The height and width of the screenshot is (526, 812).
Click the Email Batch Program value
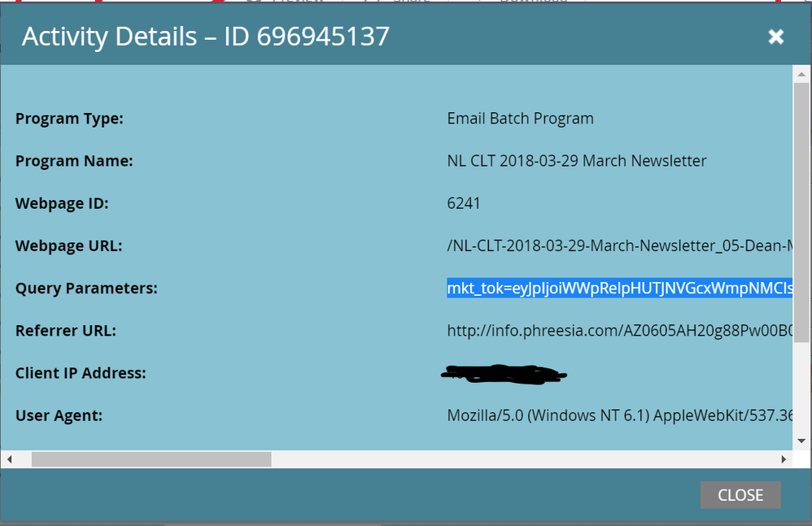[x=520, y=119]
